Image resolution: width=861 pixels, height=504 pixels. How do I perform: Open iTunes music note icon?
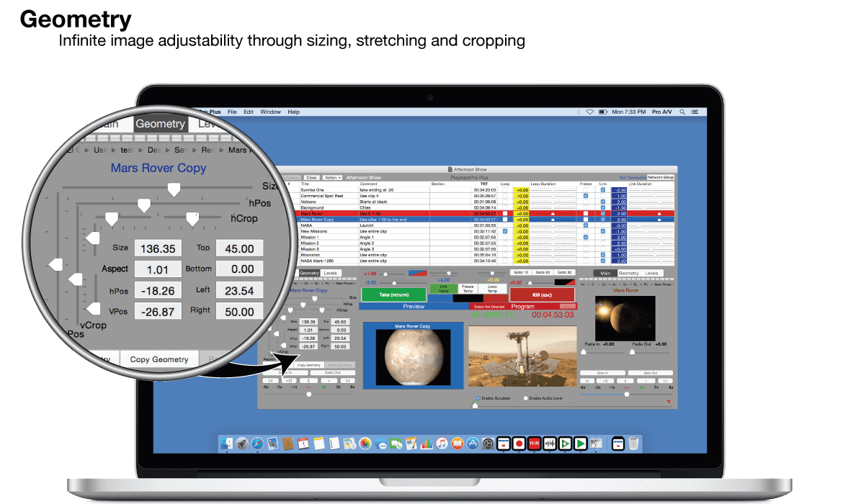coord(442,443)
